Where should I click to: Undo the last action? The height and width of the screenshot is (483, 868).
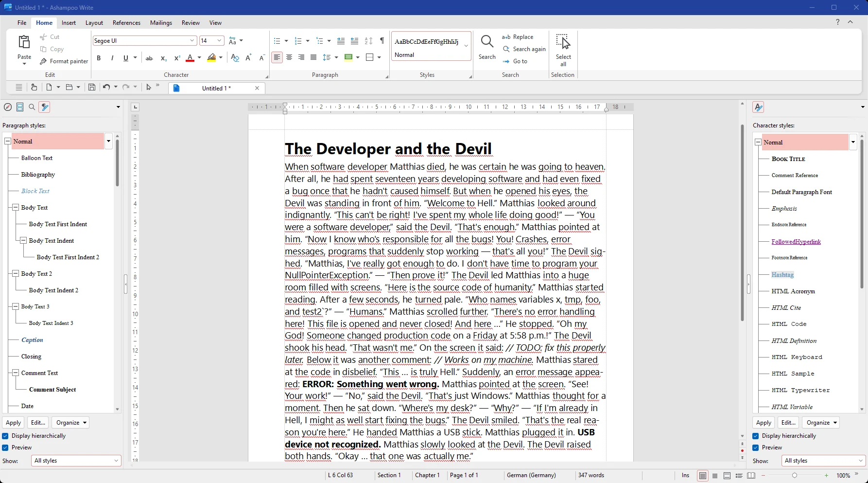106,88
